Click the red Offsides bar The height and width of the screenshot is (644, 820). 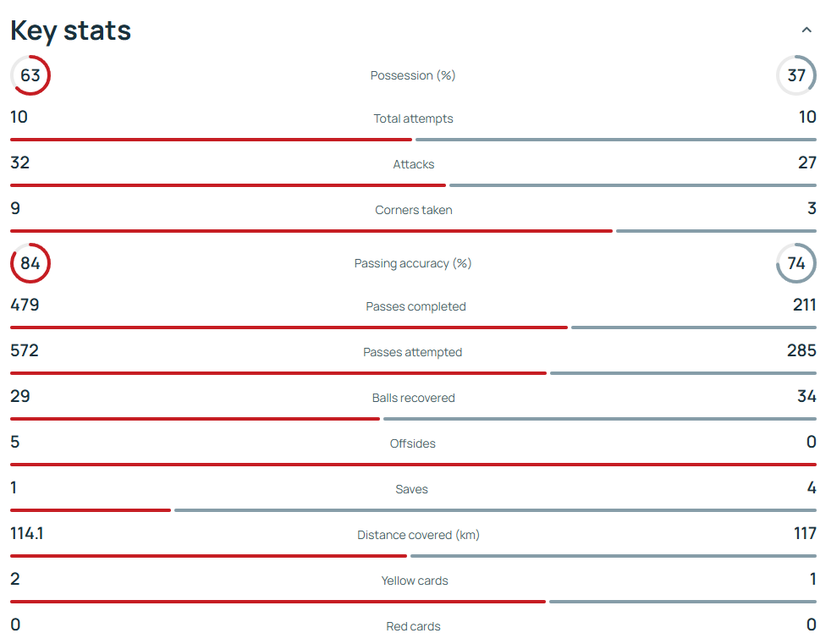(x=413, y=465)
